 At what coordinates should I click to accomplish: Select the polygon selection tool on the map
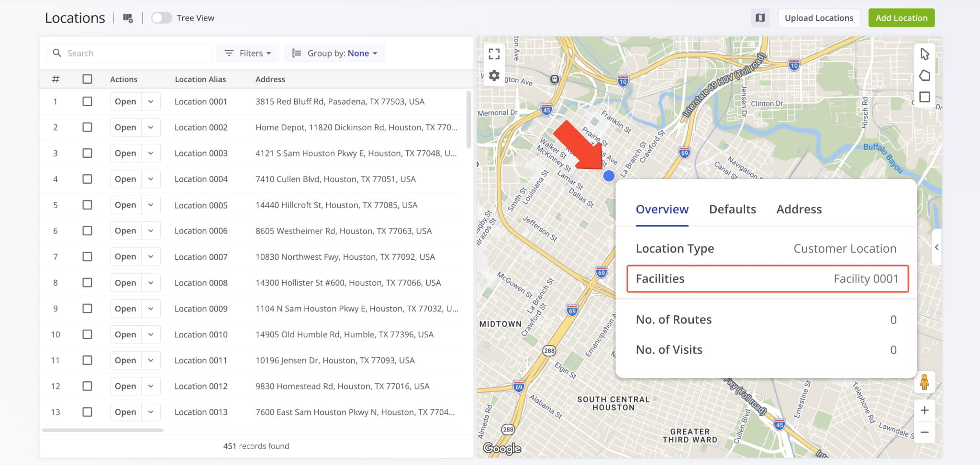tap(925, 75)
